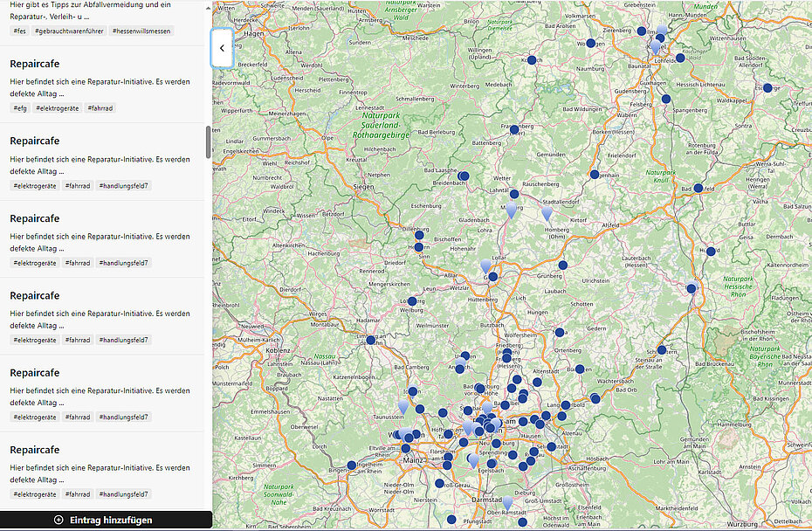Screen dimensions: 812x531
Task: Click the #gebrauchtwarenführer tag
Action: [x=70, y=31]
